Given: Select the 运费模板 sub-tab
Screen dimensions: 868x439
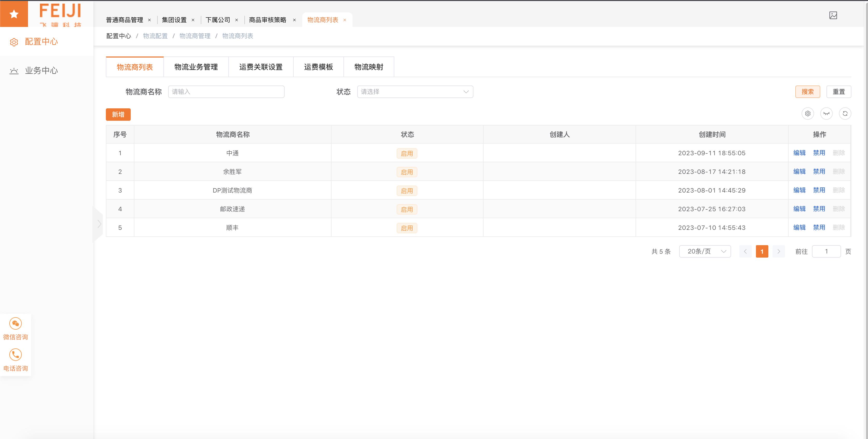Looking at the screenshot, I should (x=318, y=67).
